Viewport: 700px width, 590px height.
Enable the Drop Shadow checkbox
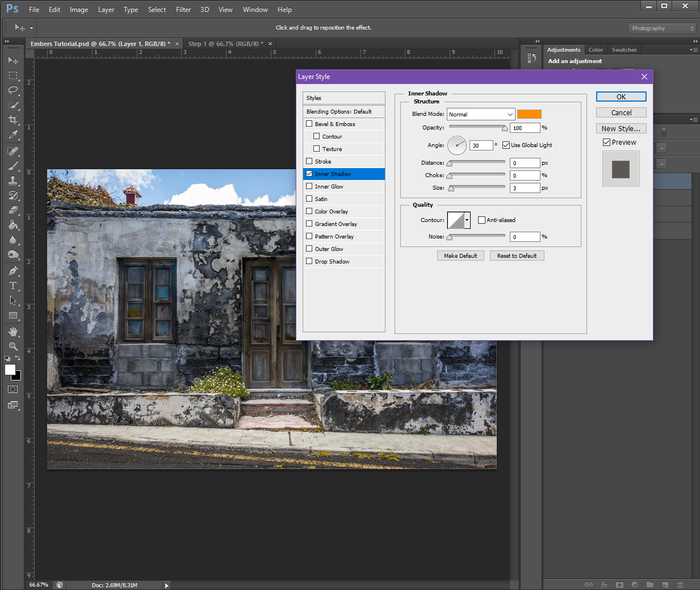[309, 261]
